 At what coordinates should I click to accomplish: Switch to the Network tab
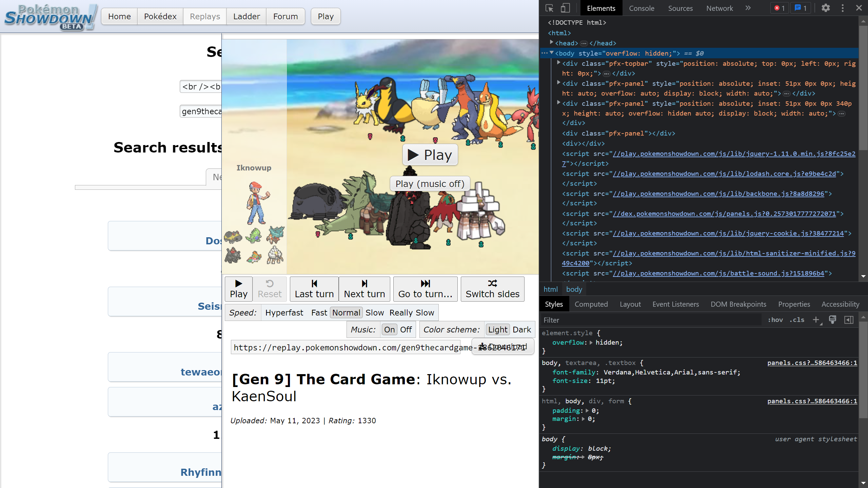pos(719,8)
